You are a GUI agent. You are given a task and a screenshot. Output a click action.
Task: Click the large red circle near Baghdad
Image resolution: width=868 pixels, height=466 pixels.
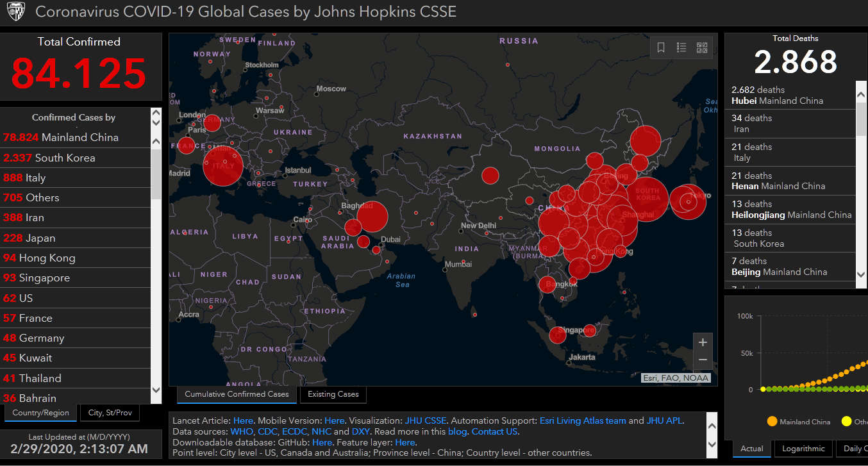tap(372, 217)
